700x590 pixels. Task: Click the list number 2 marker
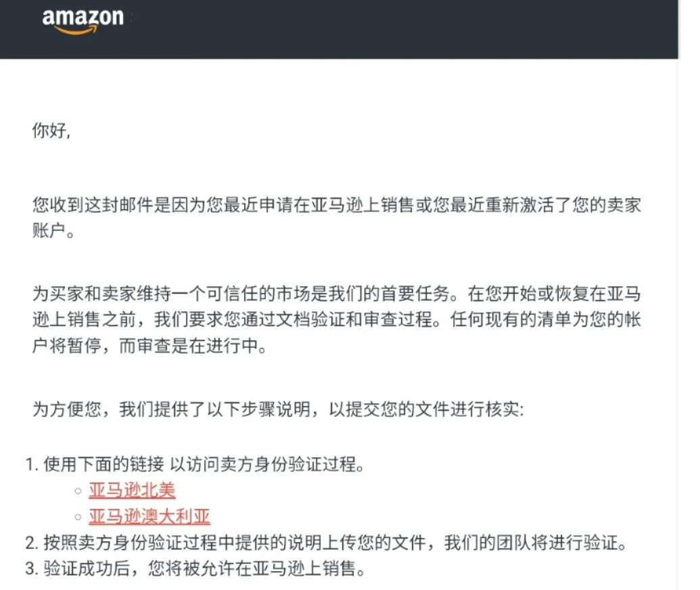tap(30, 543)
